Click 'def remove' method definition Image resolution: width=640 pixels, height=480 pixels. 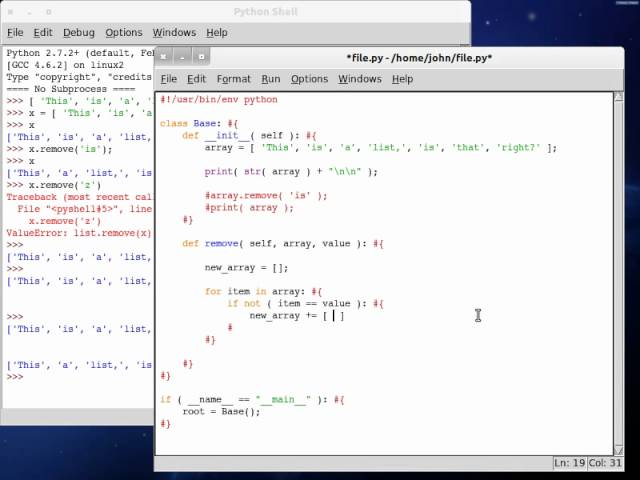283,244
